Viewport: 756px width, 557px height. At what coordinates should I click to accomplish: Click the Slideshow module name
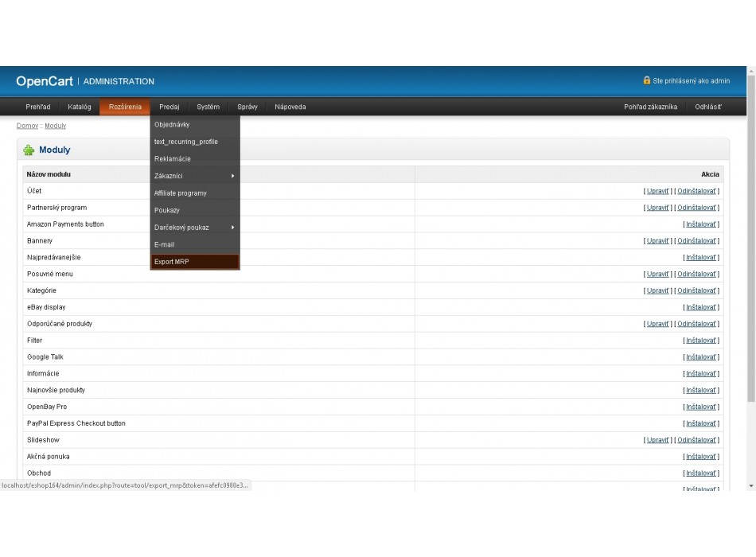pyautogui.click(x=43, y=440)
